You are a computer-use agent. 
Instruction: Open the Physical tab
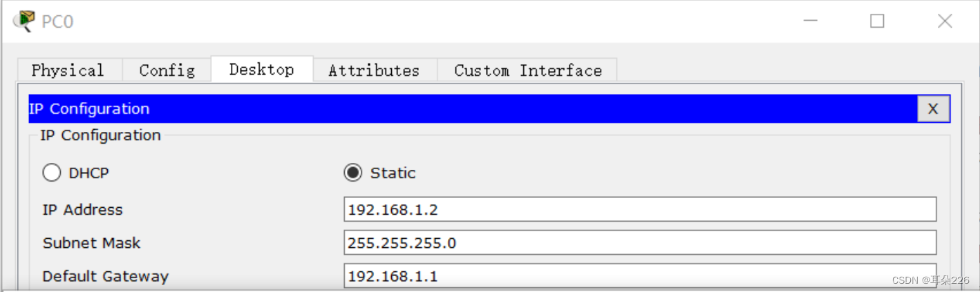pyautogui.click(x=69, y=70)
